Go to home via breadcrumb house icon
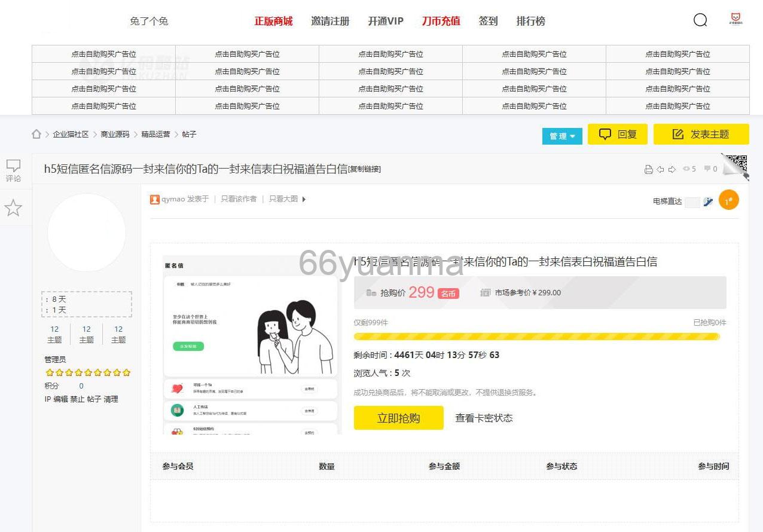The height and width of the screenshot is (532, 763). pos(36,134)
